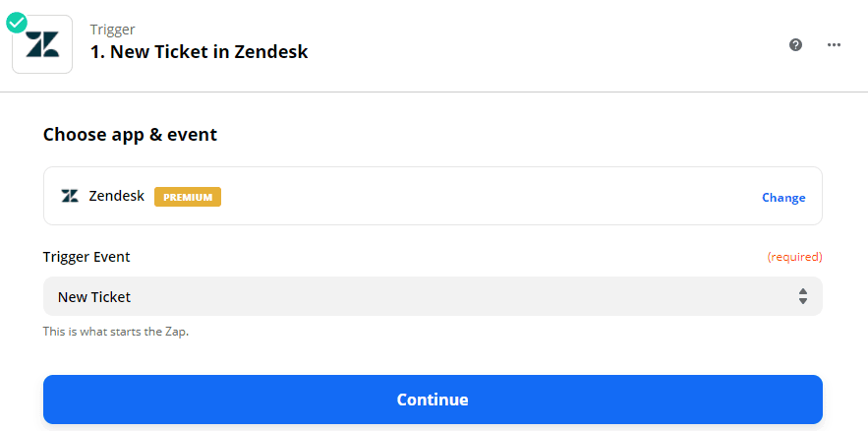Click the 'Zendesk' app name text
The width and height of the screenshot is (868, 431).
[117, 196]
